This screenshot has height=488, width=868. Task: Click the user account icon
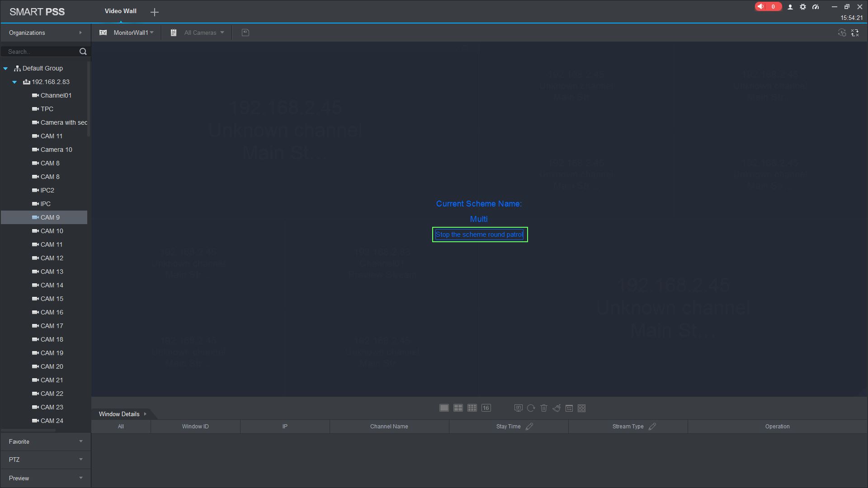pos(790,7)
